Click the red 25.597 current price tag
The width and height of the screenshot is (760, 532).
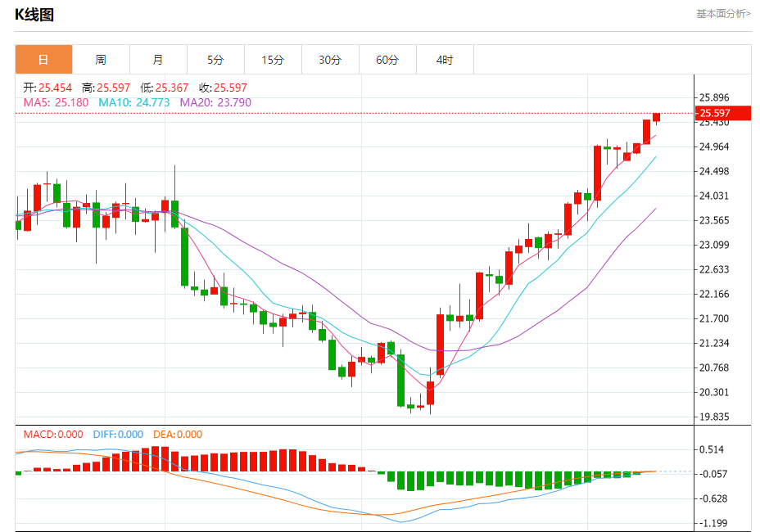[x=722, y=113]
